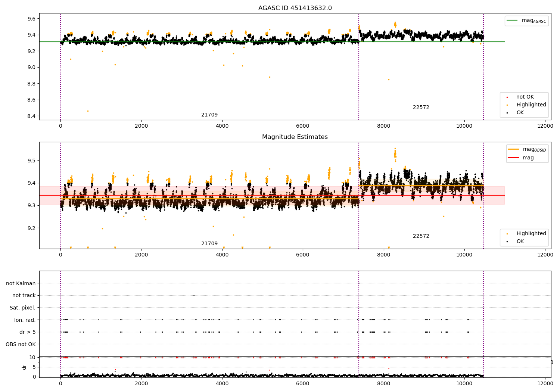Click the rotated 'dr' y-axis label
560x392 pixels.
tap(24, 367)
